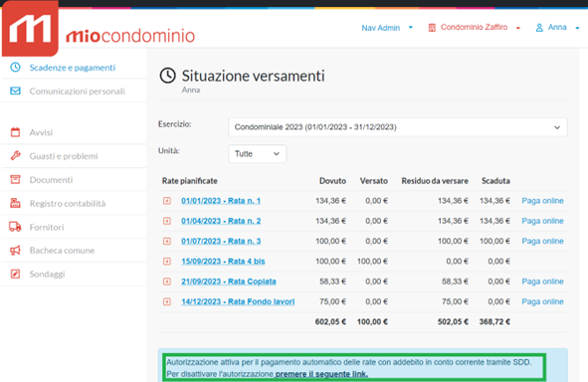Click total Dovuto 602,05 €
Viewport: 588px width, 382px height.
point(330,321)
